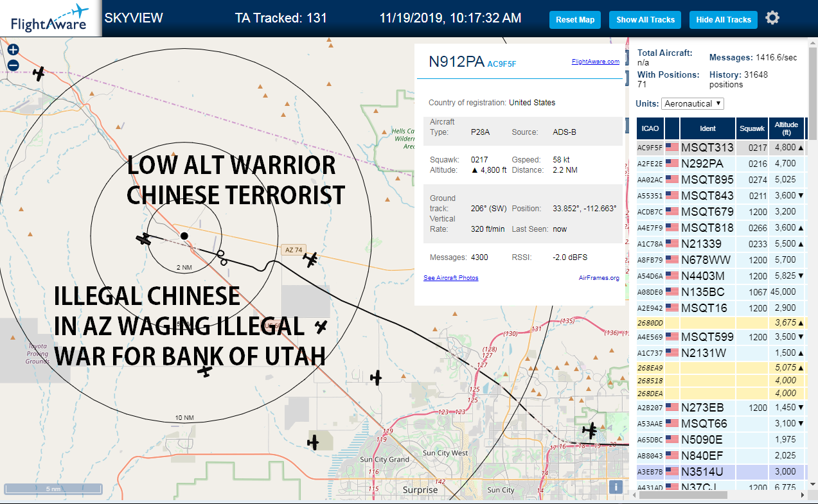Click US flag in N135BC row
Viewport: 818px width, 504px height.
click(x=672, y=292)
